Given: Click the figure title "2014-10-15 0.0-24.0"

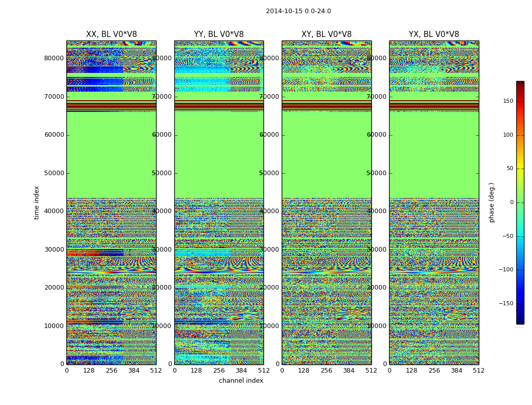Looking at the screenshot, I should [298, 11].
